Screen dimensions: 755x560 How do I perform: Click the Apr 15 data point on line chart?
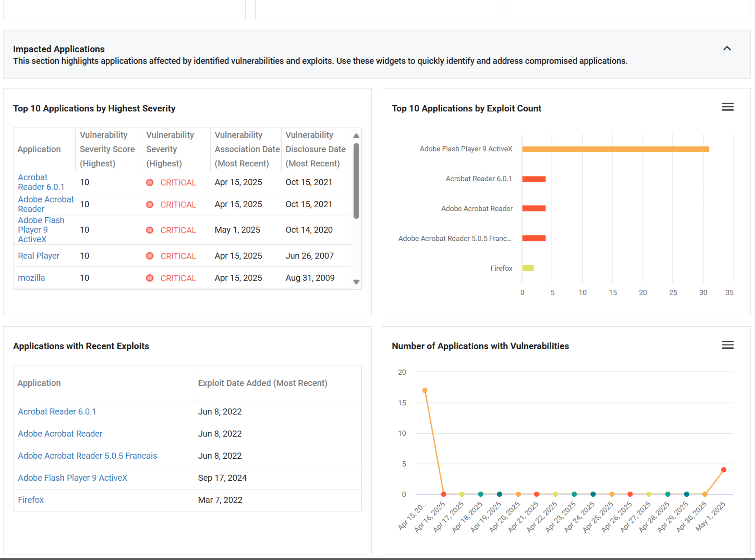(424, 391)
